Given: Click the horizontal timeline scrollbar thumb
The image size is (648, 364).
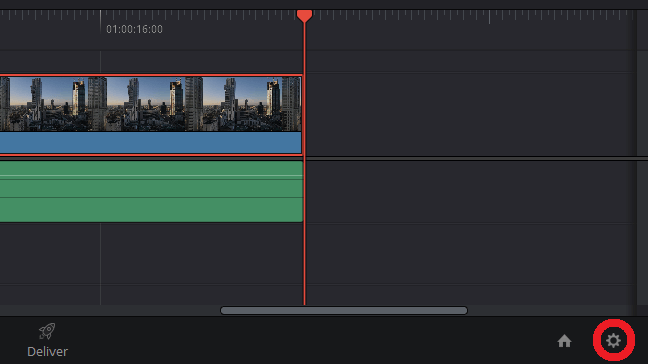Looking at the screenshot, I should point(344,310).
